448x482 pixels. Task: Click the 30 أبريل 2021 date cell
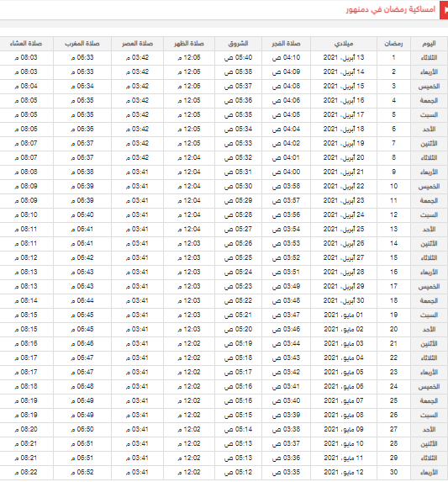344,300
